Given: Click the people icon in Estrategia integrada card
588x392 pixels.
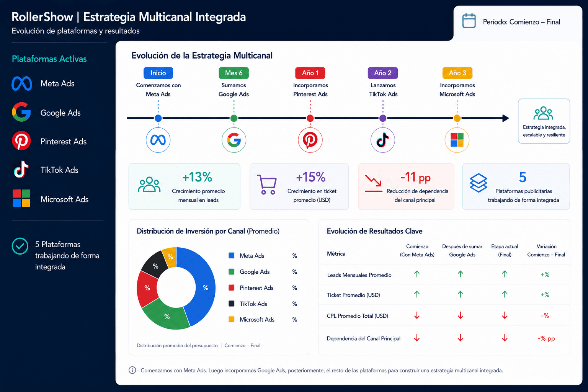Looking at the screenshot, I should tap(544, 114).
